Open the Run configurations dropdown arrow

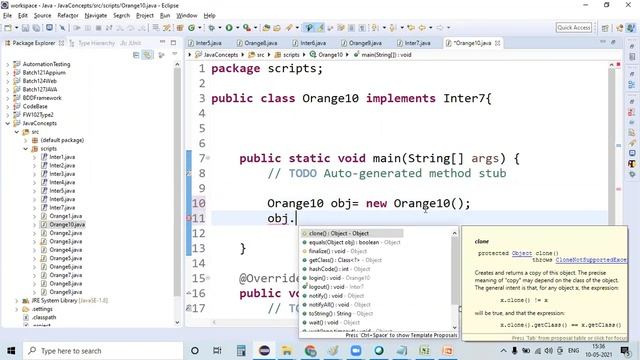(x=237, y=28)
